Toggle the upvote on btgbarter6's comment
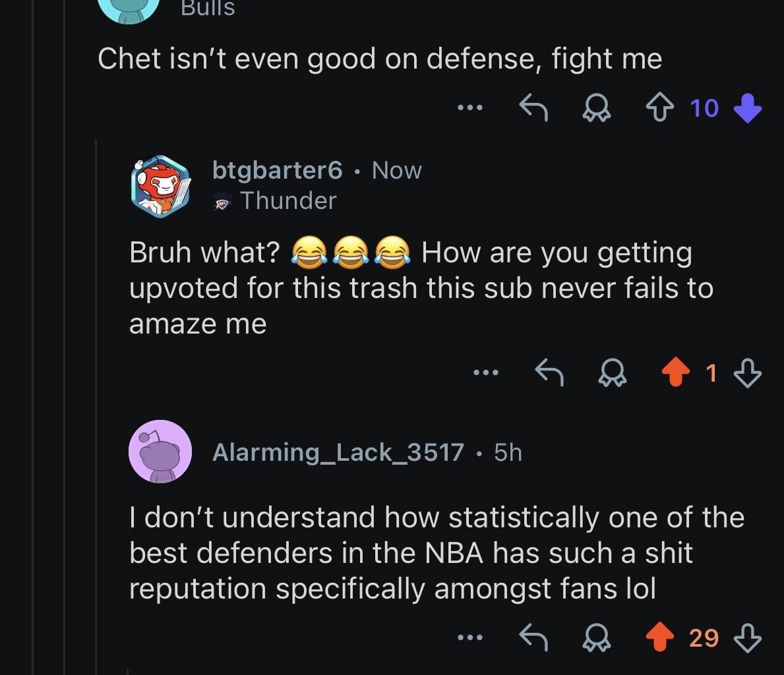 (675, 373)
